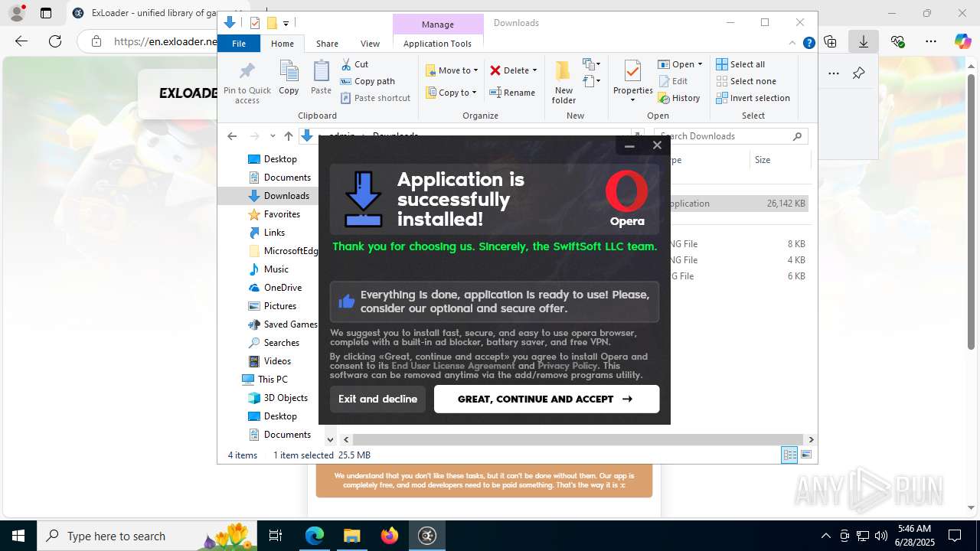980x551 pixels.
Task: Select OneDrive in navigation pane
Action: tap(275, 288)
